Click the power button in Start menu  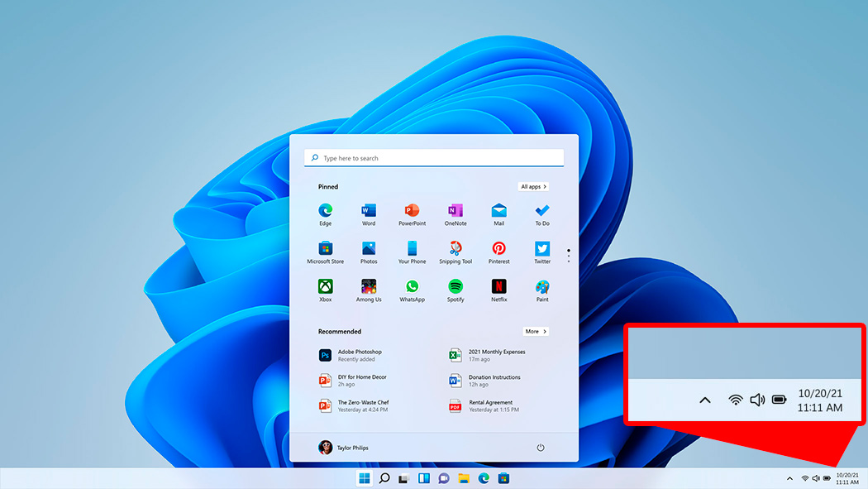(x=541, y=448)
